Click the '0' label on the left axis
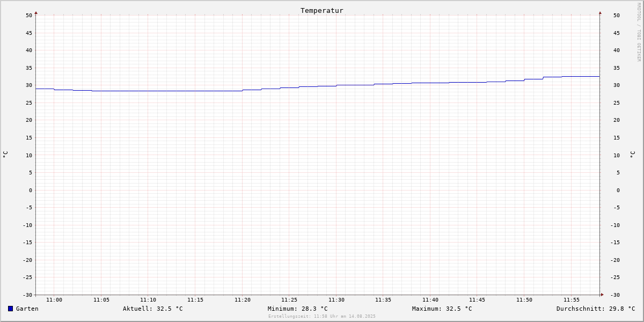 coord(31,191)
